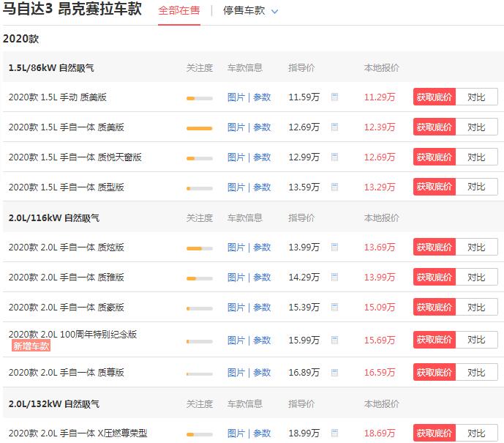Click 获取底价 for 2.0L 质豪版

click(435, 308)
